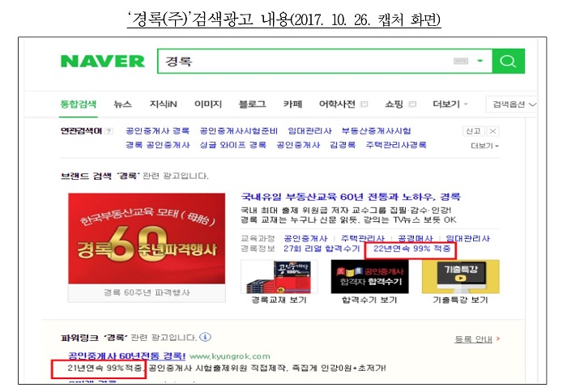The image size is (567, 392).
Task: Expand the search autocomplete dropdown arrow
Action: (480, 61)
